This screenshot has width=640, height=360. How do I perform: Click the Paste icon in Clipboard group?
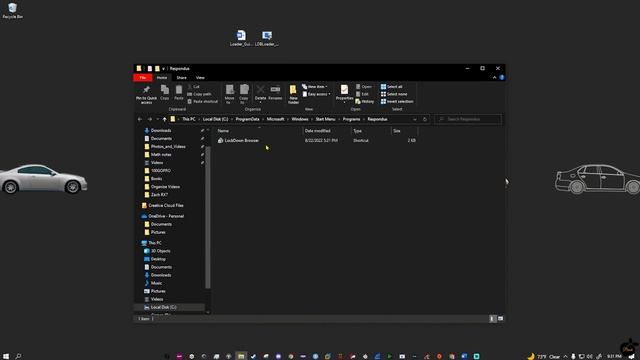click(x=179, y=90)
